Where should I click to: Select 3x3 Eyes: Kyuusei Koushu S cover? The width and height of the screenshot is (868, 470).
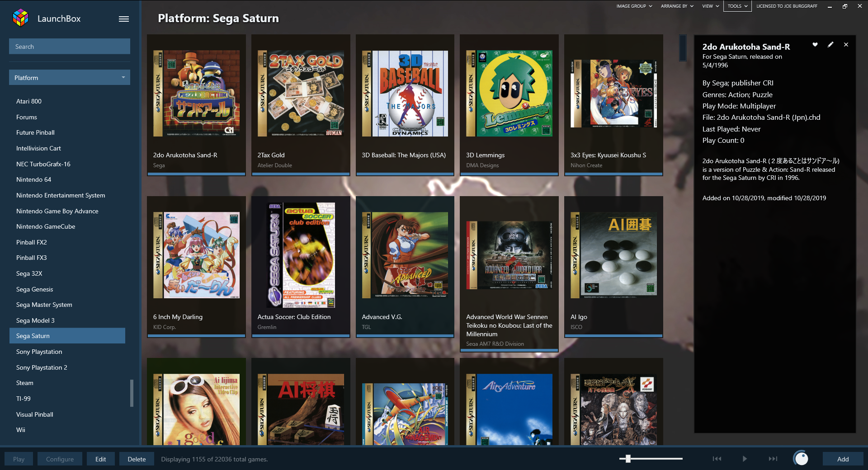coord(613,93)
